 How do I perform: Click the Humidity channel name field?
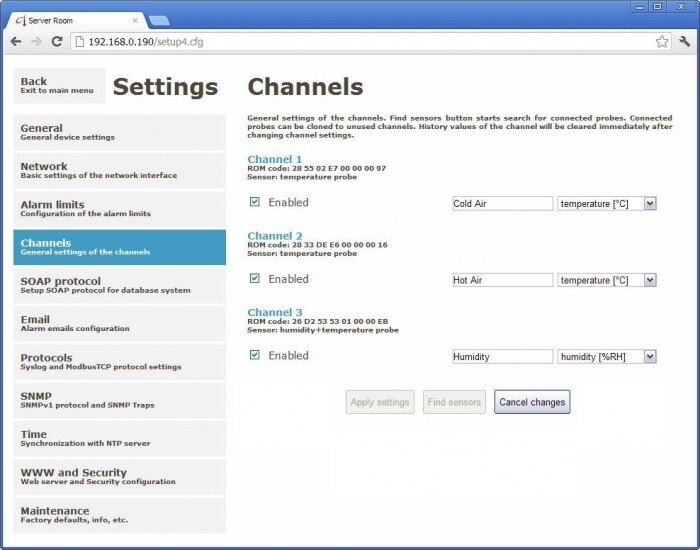[502, 356]
